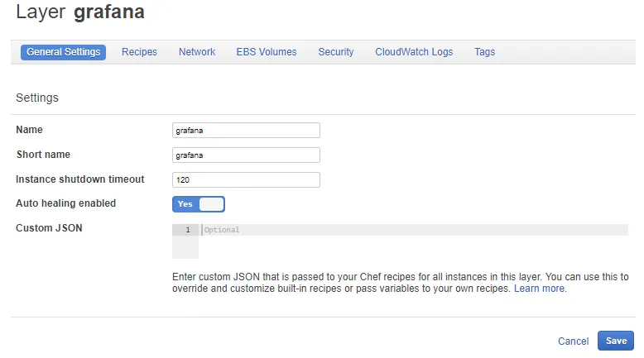Click the Custom JSON label

[x=49, y=228]
